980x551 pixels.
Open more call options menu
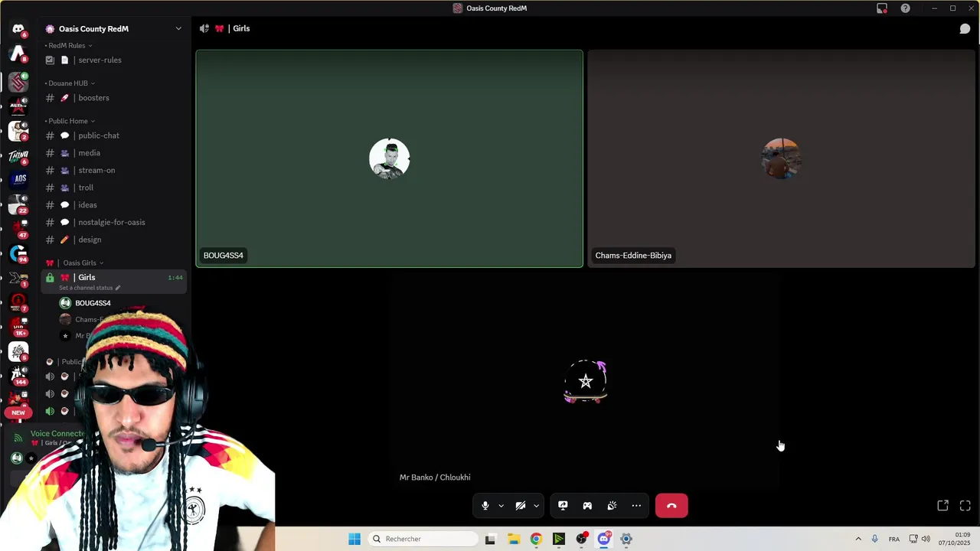636,506
